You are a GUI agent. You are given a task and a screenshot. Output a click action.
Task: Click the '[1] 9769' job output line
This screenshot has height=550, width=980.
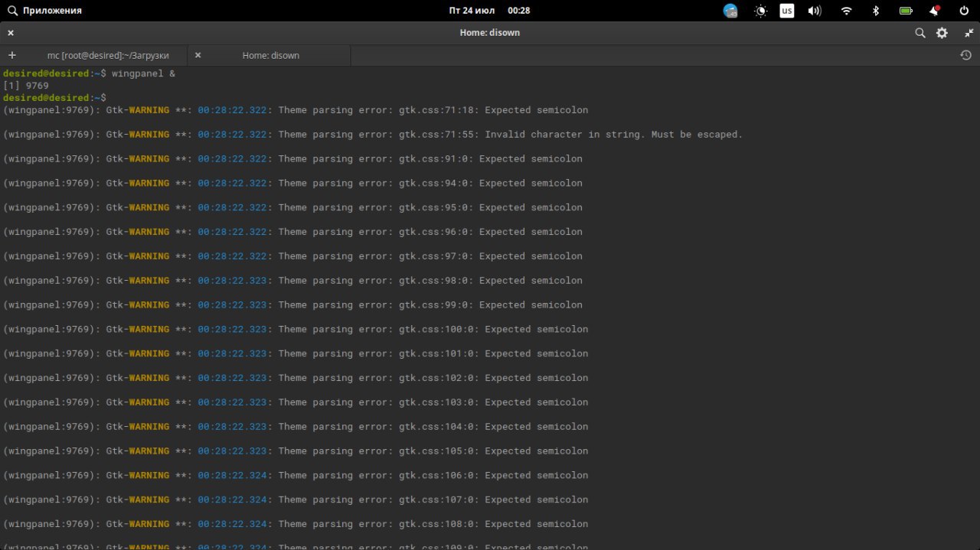(x=26, y=86)
